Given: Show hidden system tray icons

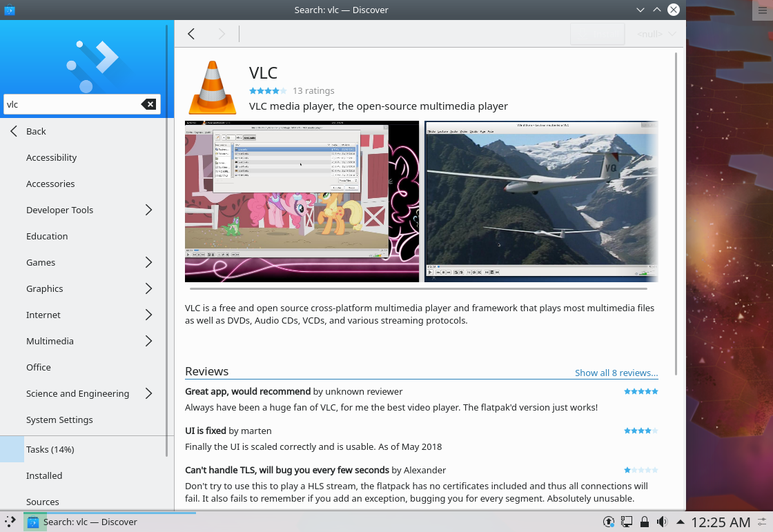Looking at the screenshot, I should click(x=681, y=522).
